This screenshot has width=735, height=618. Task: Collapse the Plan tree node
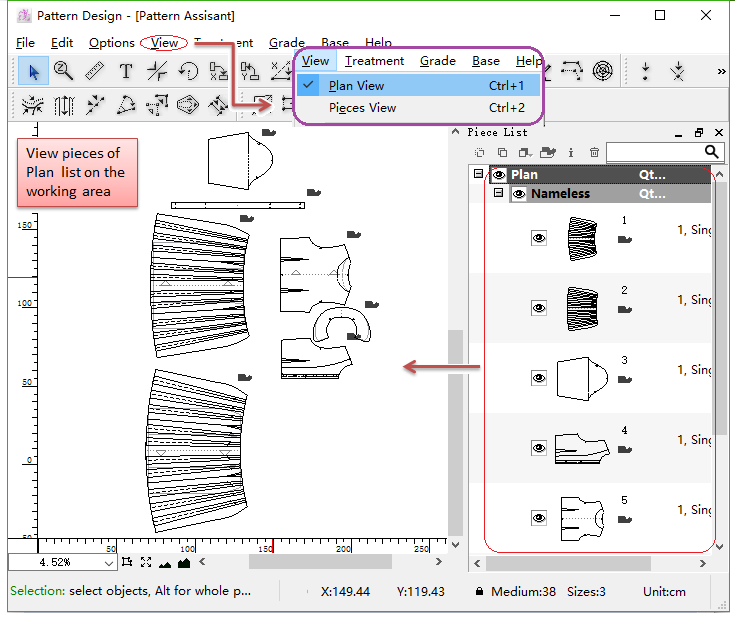pyautogui.click(x=477, y=174)
